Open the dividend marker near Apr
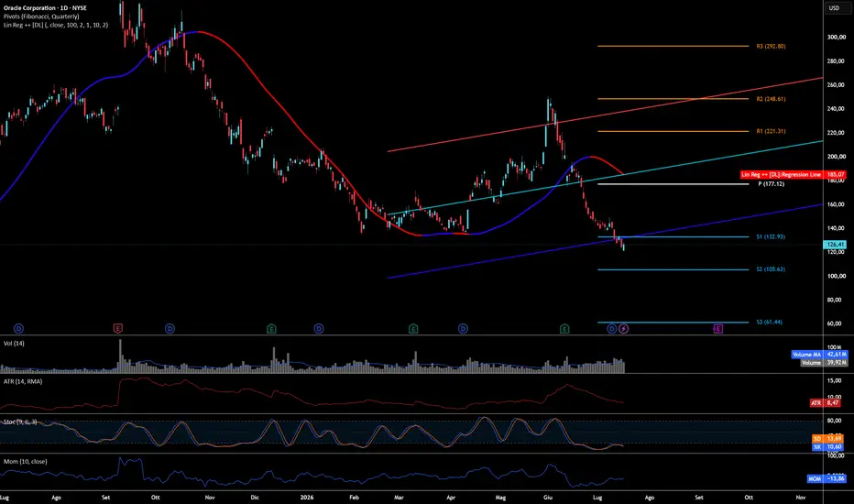Viewport: 854px width, 504px height. 463,329
